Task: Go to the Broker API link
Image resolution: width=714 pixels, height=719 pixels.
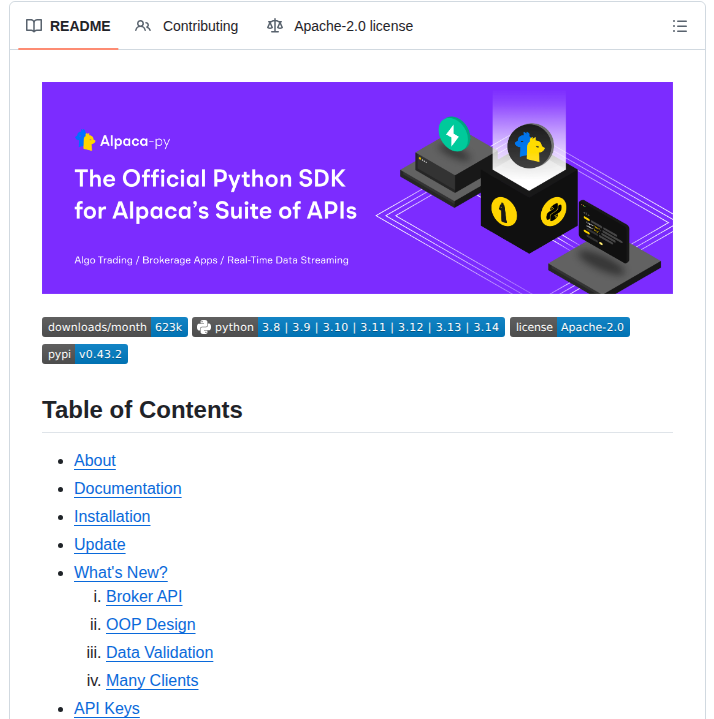Action: click(x=144, y=597)
